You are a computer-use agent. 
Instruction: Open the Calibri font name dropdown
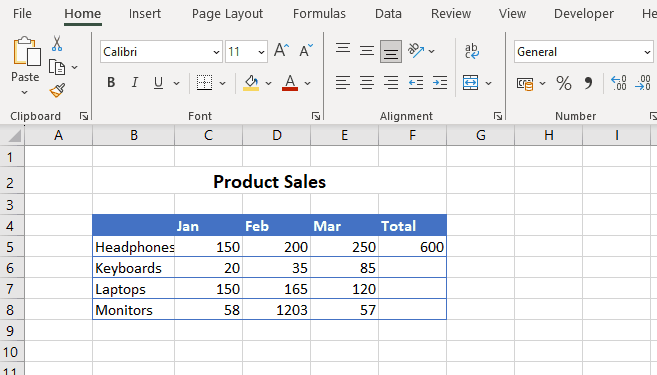point(216,52)
